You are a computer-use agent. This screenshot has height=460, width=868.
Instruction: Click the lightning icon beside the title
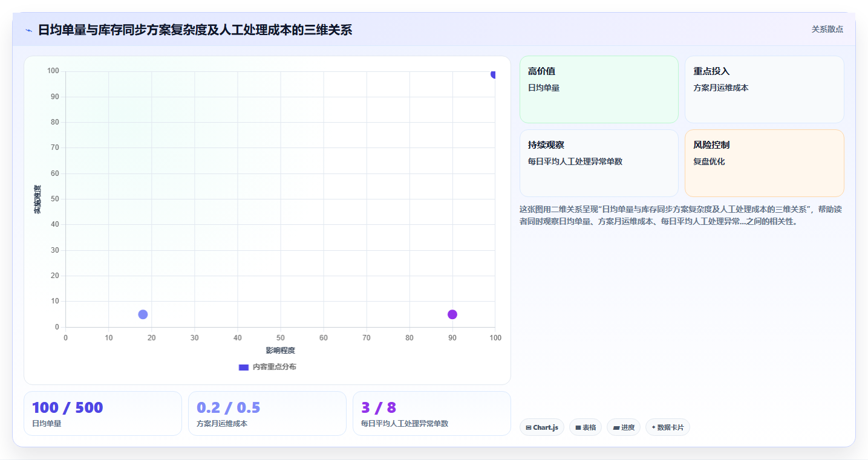(x=28, y=30)
